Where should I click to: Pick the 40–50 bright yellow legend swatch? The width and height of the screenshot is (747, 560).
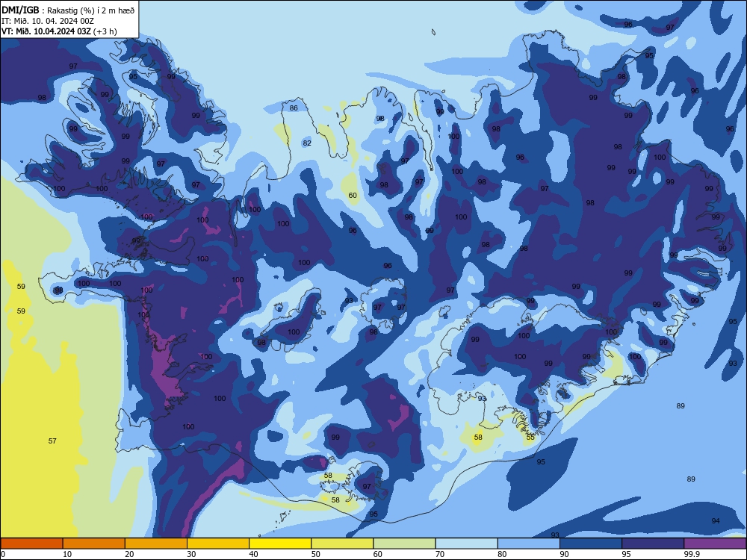(280, 544)
